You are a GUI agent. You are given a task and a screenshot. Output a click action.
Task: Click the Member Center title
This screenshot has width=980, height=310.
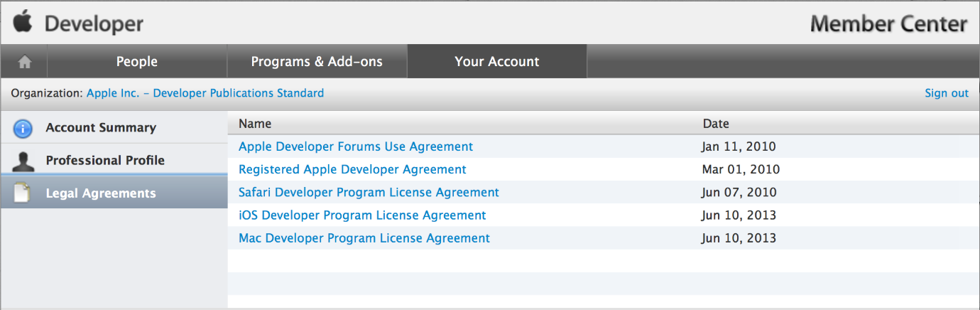click(888, 24)
